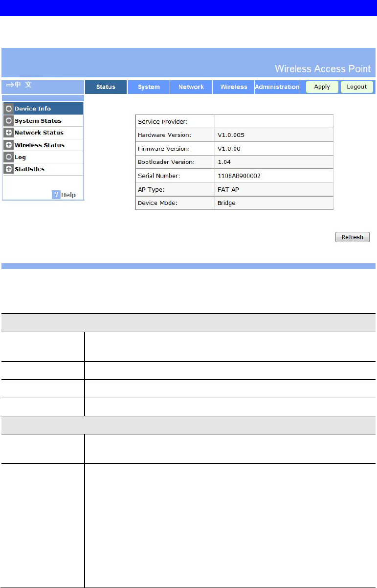The image size is (377, 588).
Task: Click the Refresh button
Action: pyautogui.click(x=353, y=237)
